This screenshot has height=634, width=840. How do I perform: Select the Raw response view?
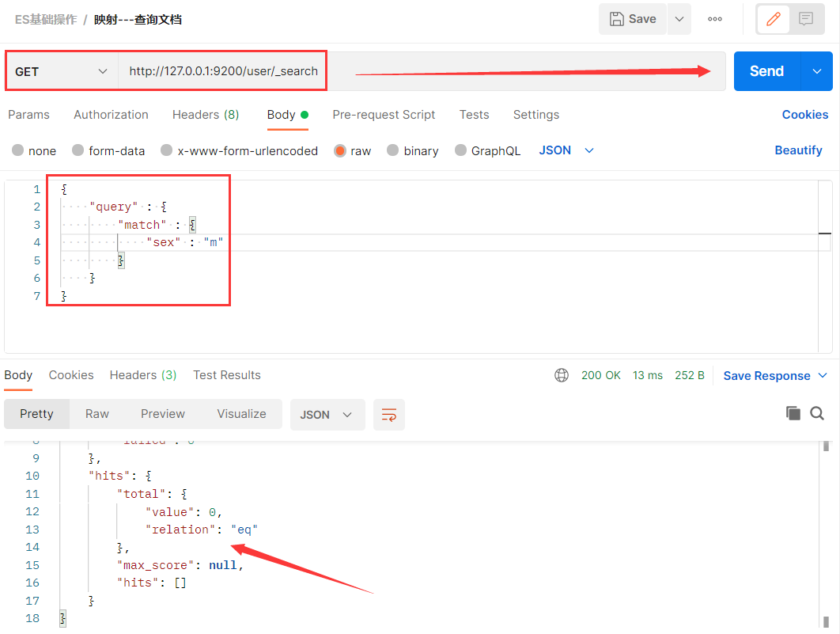pos(97,414)
